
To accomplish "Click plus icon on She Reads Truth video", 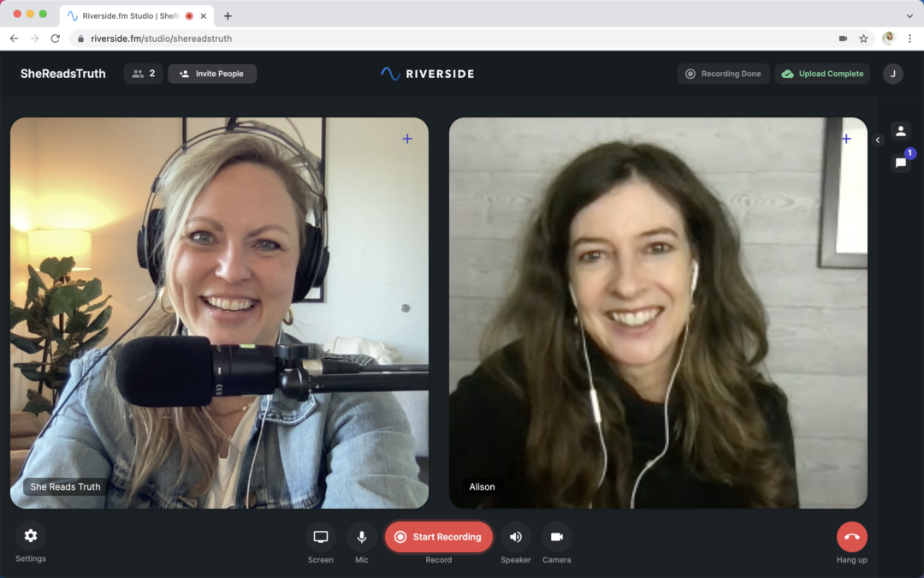I will 407,139.
